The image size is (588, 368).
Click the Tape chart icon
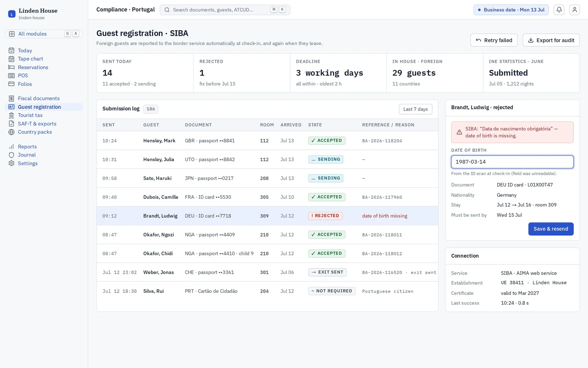click(11, 59)
